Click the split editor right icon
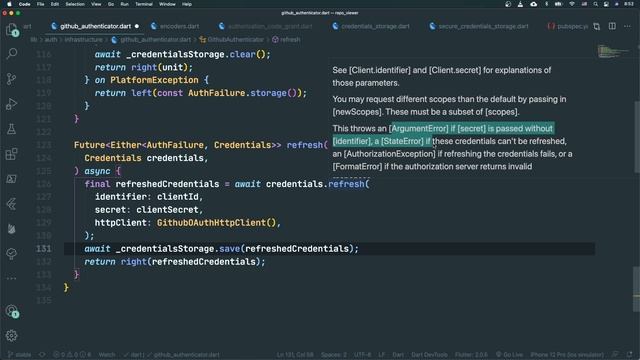This screenshot has width=640, height=360. [612, 26]
